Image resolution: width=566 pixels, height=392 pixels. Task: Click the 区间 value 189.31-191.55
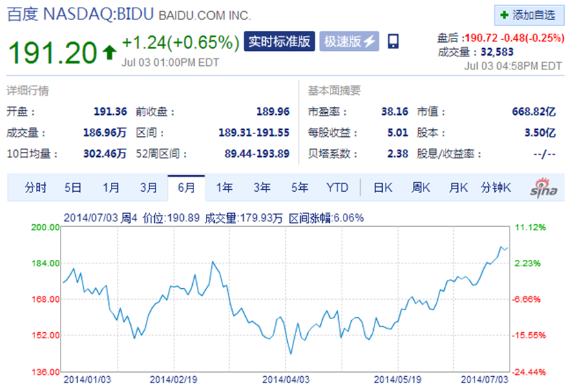pos(254,133)
